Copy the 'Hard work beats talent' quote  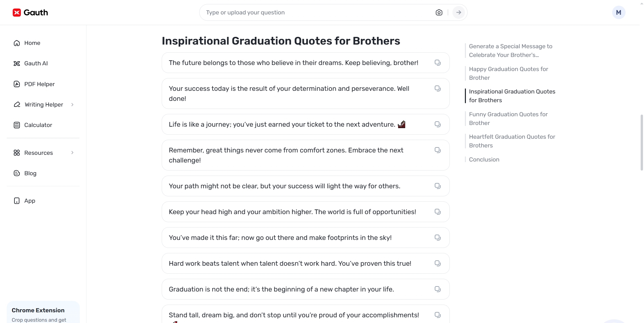click(x=437, y=263)
